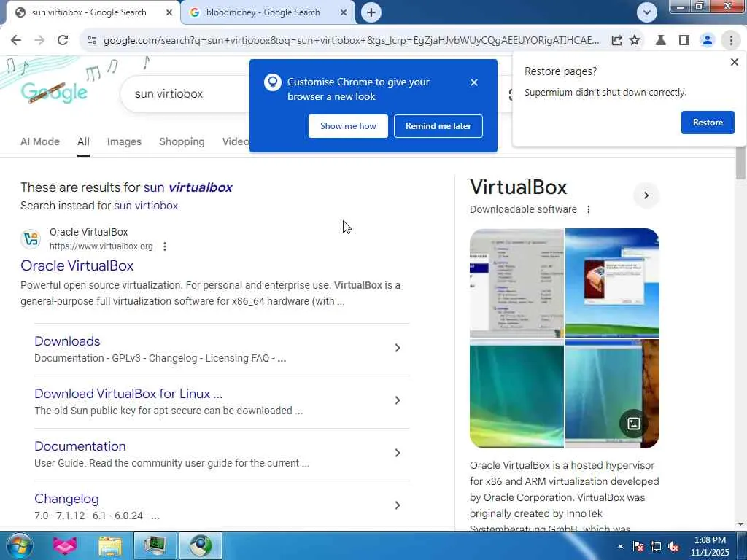Close the sun virtiobox tab
The image size is (747, 560).
click(169, 12)
